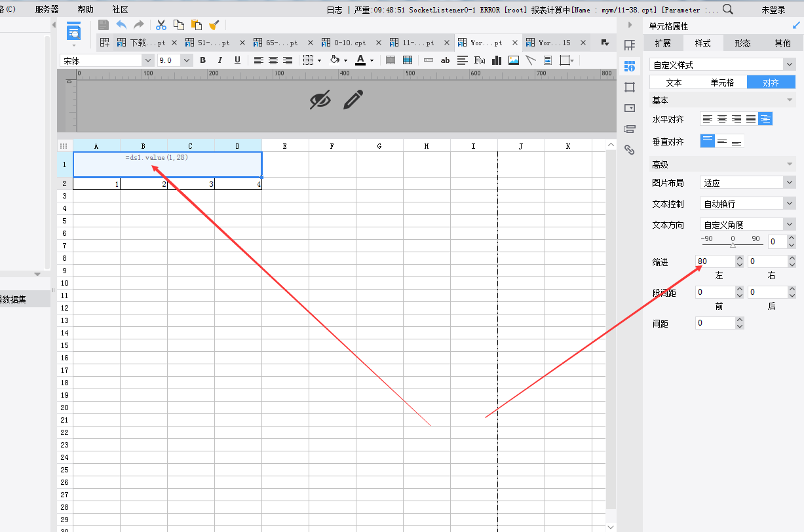Cut selection with scissors icon
This screenshot has height=532, width=804.
[161, 25]
